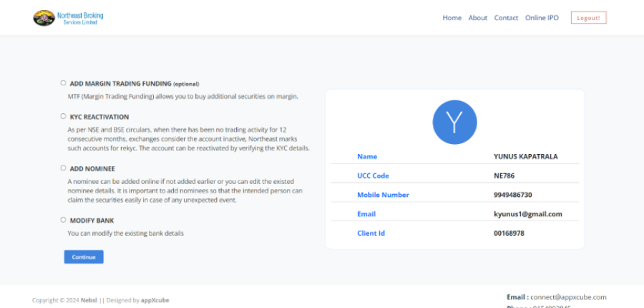Click the kyunus1@gmail.com email value
Image resolution: width=644 pixels, height=308 pixels.
(x=527, y=214)
